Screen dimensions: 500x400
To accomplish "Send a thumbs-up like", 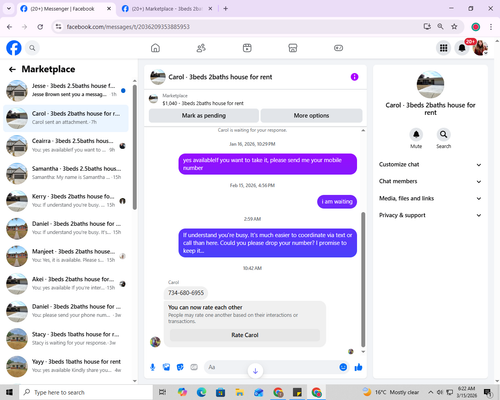I will (358, 367).
